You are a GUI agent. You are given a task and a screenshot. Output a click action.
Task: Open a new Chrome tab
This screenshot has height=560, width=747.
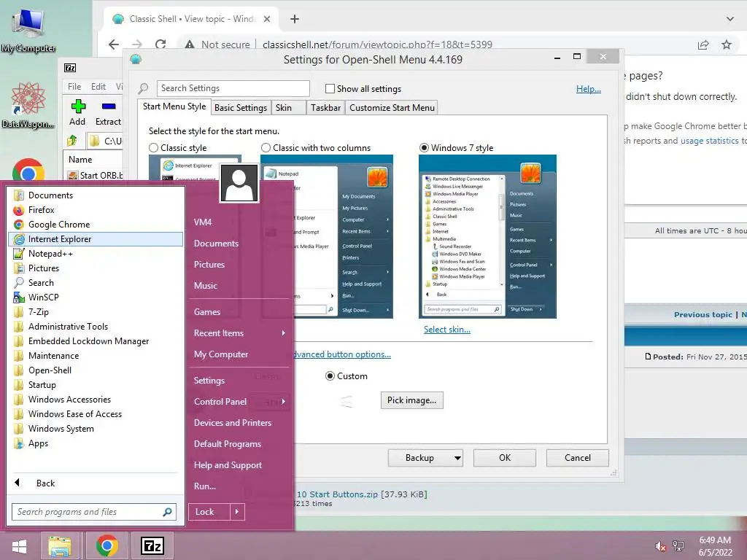coord(295,19)
